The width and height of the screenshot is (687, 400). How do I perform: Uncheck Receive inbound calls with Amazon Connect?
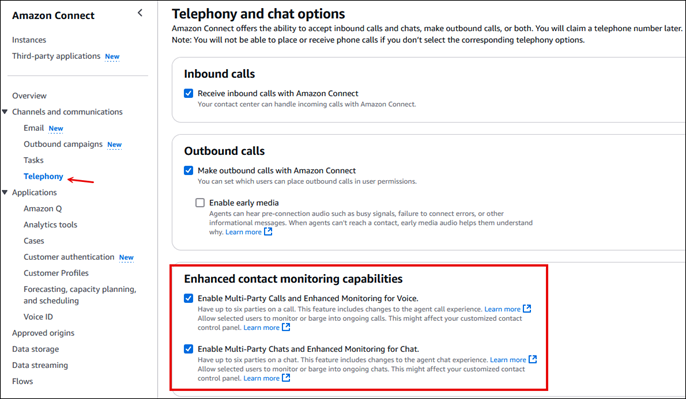click(188, 93)
